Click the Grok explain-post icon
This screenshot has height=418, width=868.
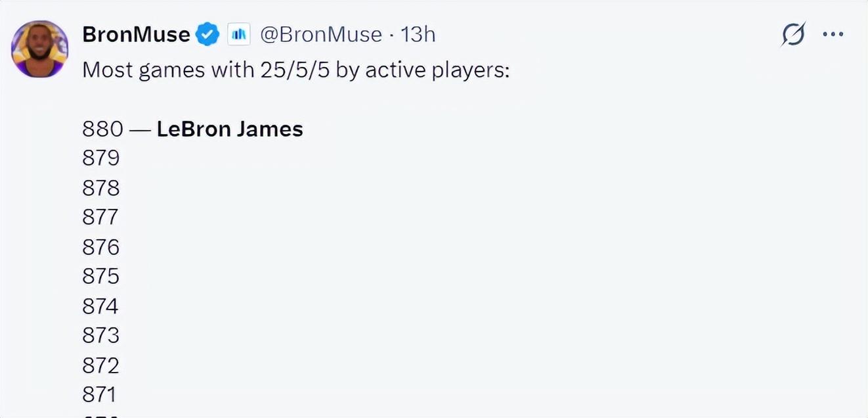pyautogui.click(x=793, y=34)
